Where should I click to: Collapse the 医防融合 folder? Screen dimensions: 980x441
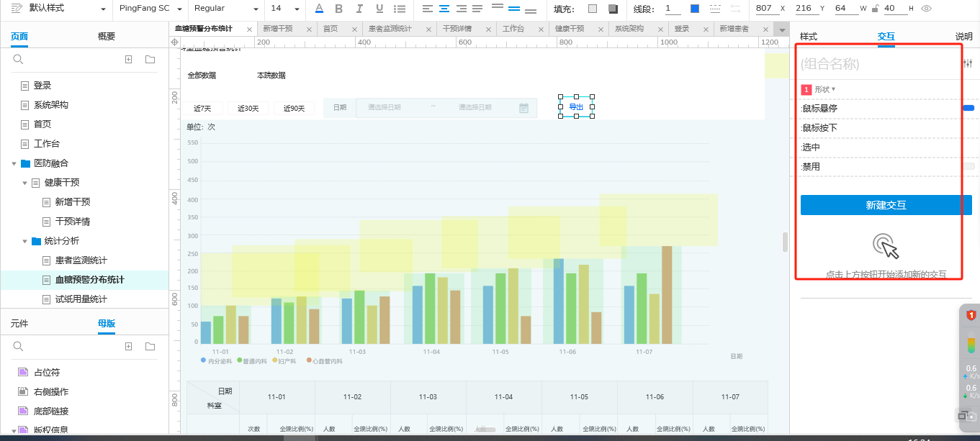click(x=14, y=163)
